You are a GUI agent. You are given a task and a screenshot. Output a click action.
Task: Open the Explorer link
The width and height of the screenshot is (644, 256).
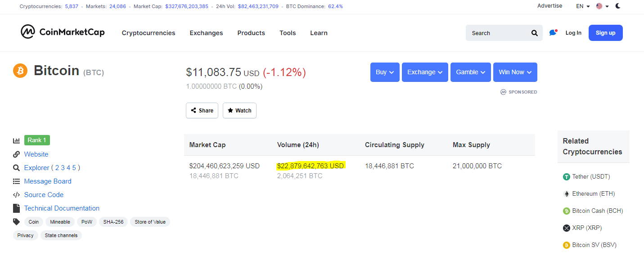click(36, 168)
